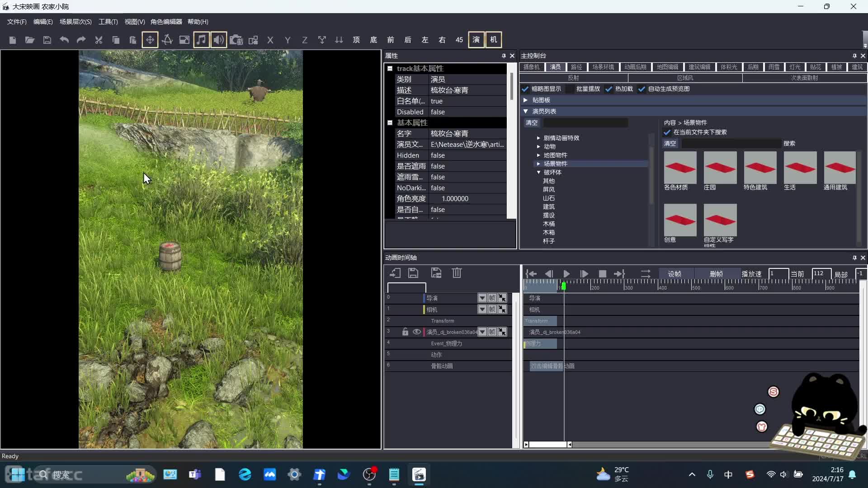Undo the last action
868x488 pixels.
coord(64,40)
